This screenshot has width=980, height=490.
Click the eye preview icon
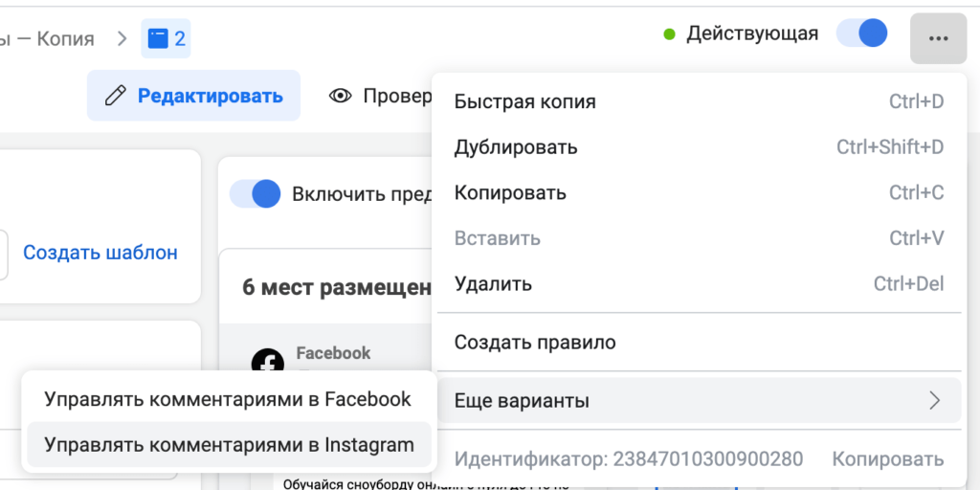pyautogui.click(x=340, y=96)
